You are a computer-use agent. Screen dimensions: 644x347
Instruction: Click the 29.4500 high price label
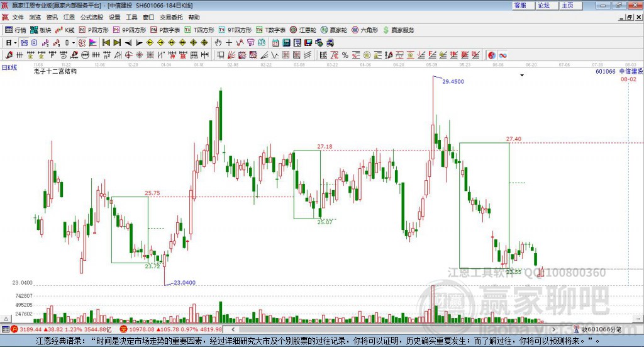pyautogui.click(x=453, y=81)
